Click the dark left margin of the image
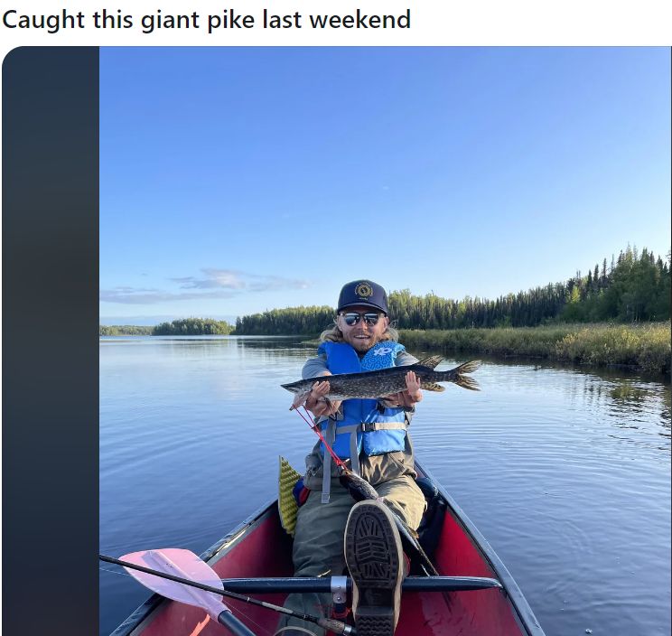The width and height of the screenshot is (672, 636). (51, 341)
